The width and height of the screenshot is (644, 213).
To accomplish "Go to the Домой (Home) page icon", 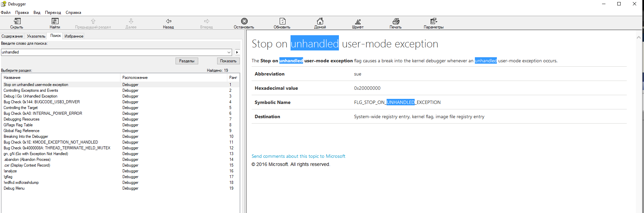I will pyautogui.click(x=320, y=22).
